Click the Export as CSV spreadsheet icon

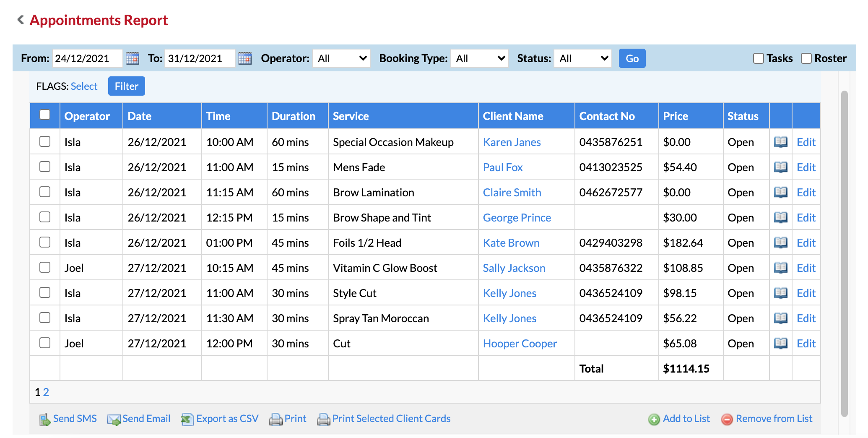point(187,419)
